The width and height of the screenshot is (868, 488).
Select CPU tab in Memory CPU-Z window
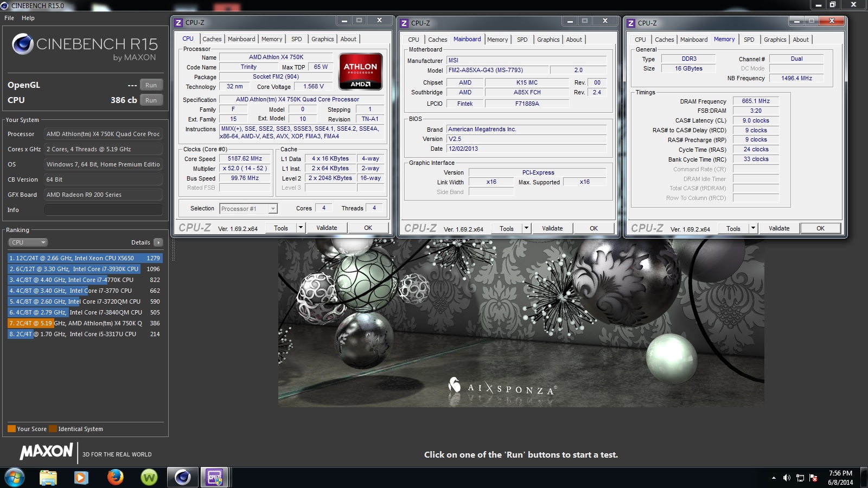(x=640, y=40)
